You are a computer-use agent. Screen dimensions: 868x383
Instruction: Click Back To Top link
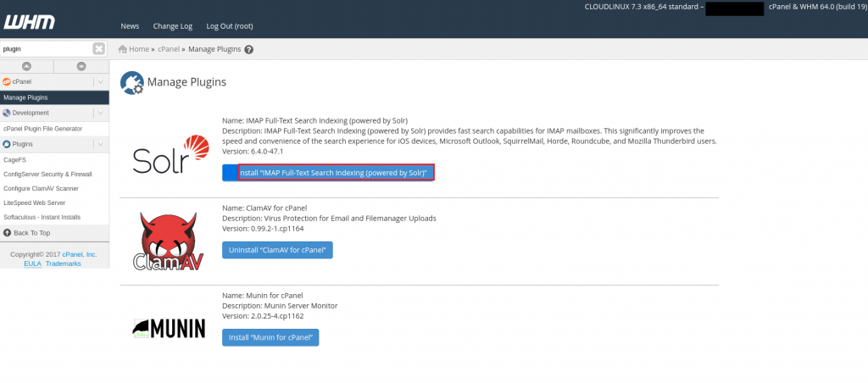point(32,233)
